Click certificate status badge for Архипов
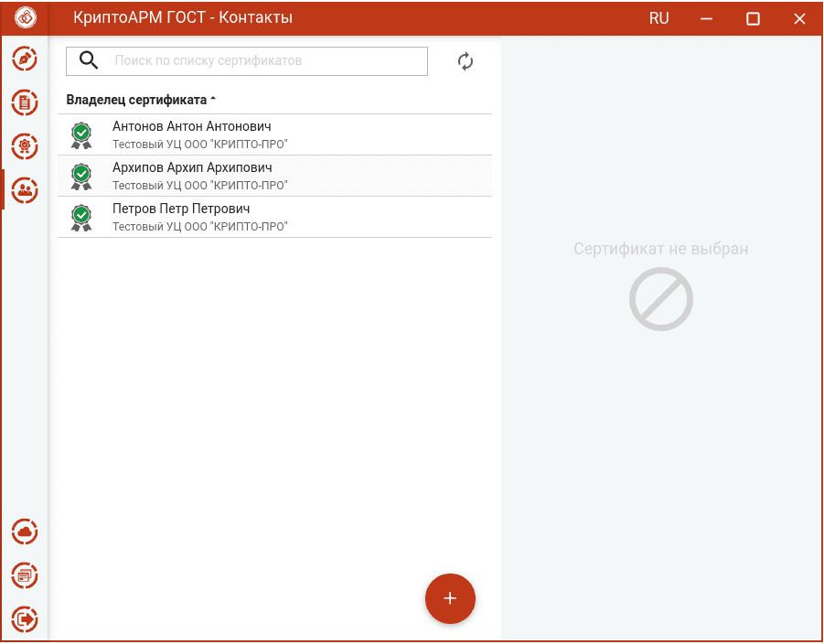824x644 pixels. [81, 177]
